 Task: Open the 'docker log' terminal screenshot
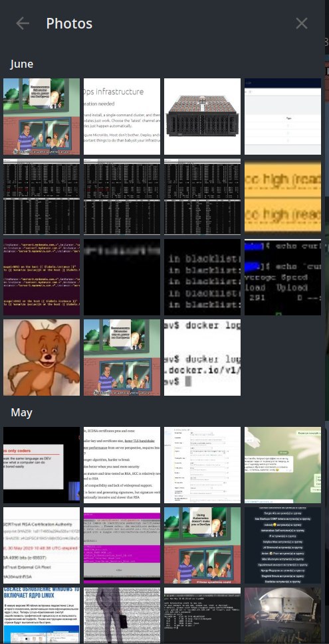coord(202,358)
